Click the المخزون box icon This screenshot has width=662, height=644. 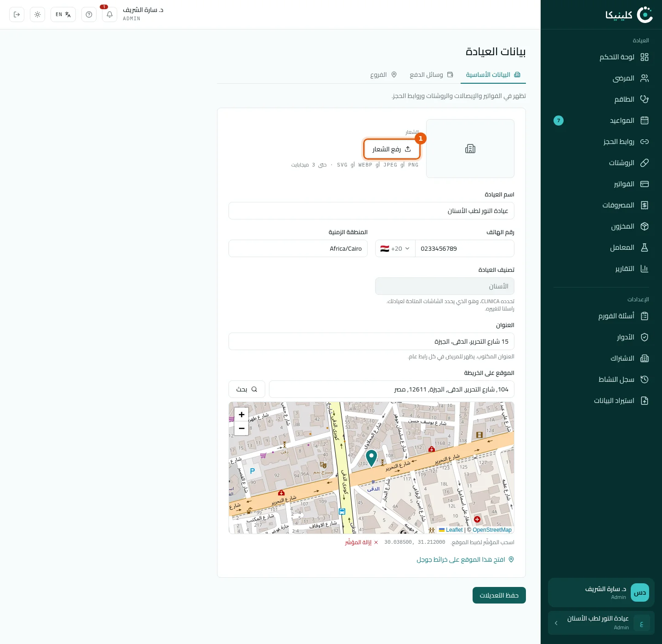pyautogui.click(x=645, y=226)
